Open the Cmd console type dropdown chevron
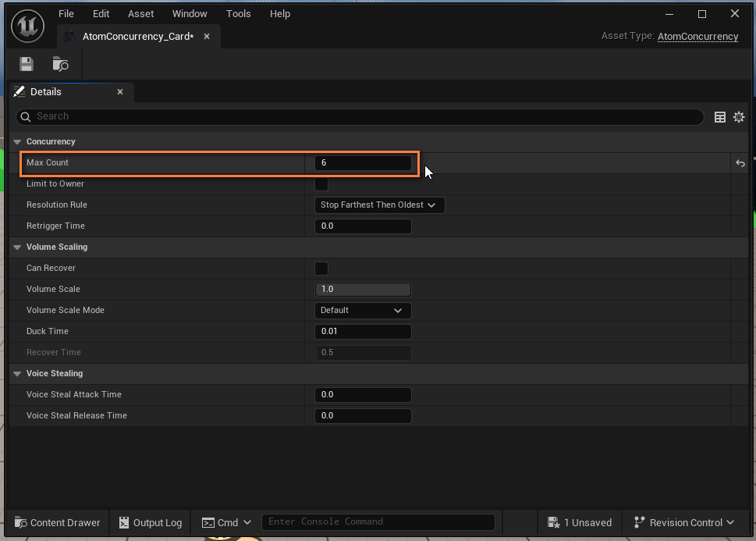 [247, 523]
